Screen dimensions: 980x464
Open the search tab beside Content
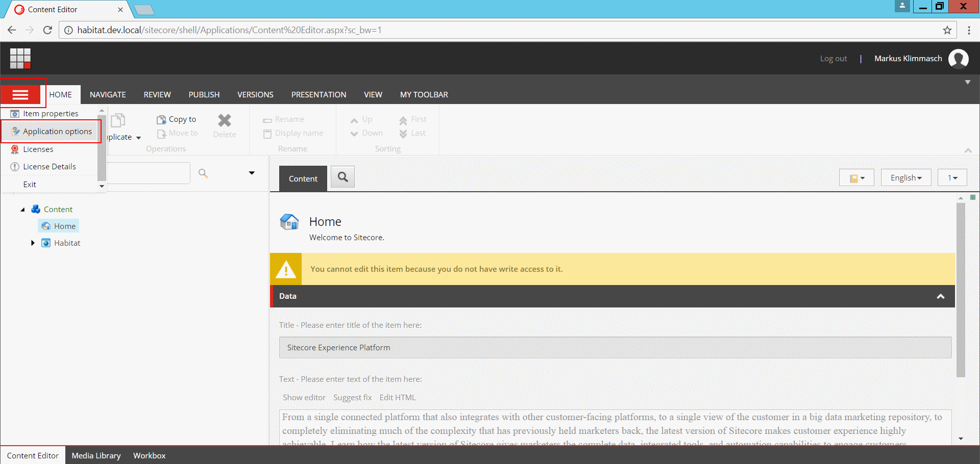[x=343, y=177]
